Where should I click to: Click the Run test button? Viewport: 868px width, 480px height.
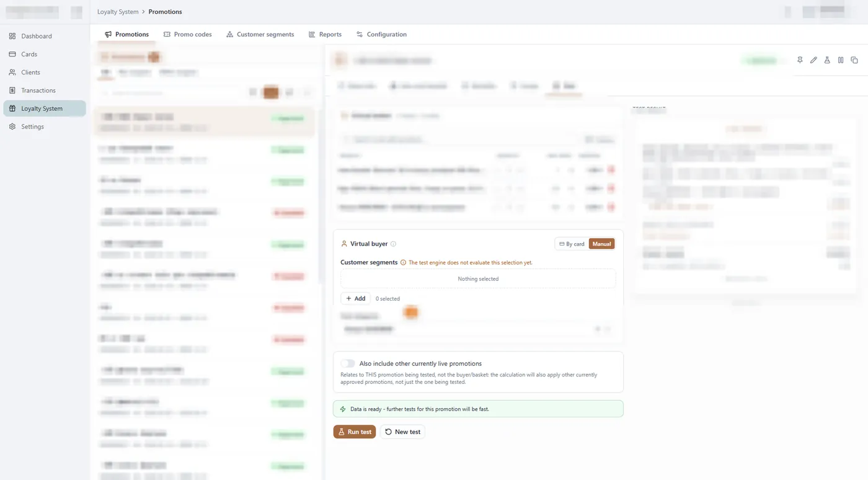tap(355, 432)
